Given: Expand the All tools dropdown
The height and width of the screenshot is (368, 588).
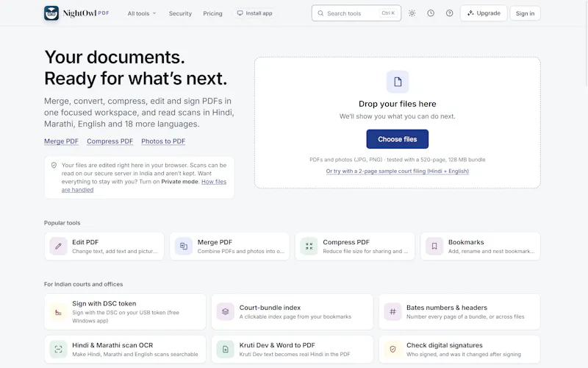Looking at the screenshot, I should [x=142, y=13].
